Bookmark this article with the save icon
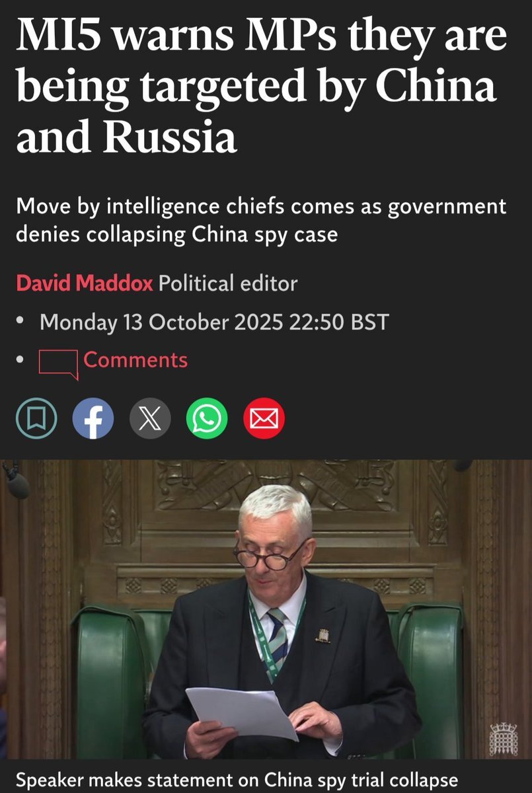The width and height of the screenshot is (532, 793). (x=36, y=419)
